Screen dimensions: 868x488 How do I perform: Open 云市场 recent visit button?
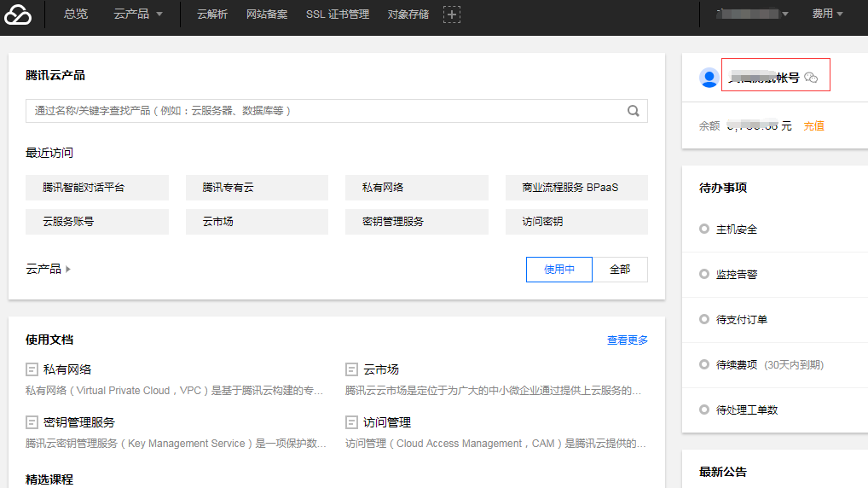pos(257,222)
